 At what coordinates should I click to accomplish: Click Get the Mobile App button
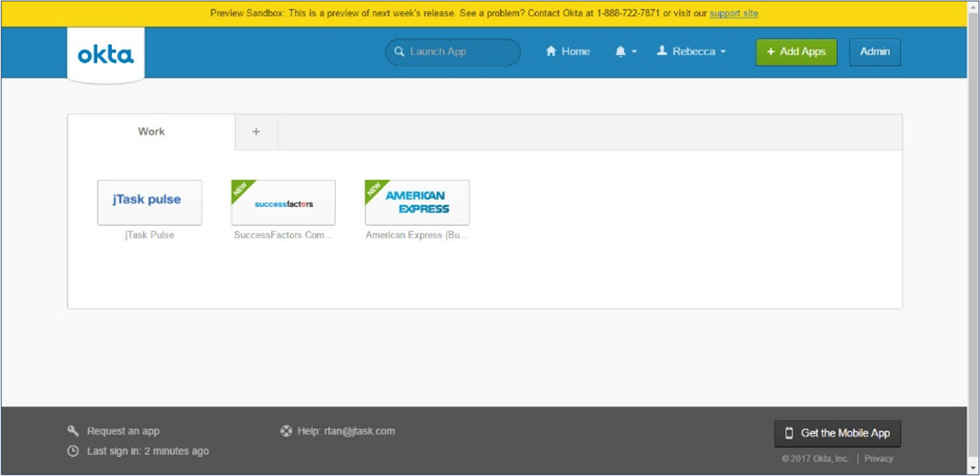click(838, 434)
